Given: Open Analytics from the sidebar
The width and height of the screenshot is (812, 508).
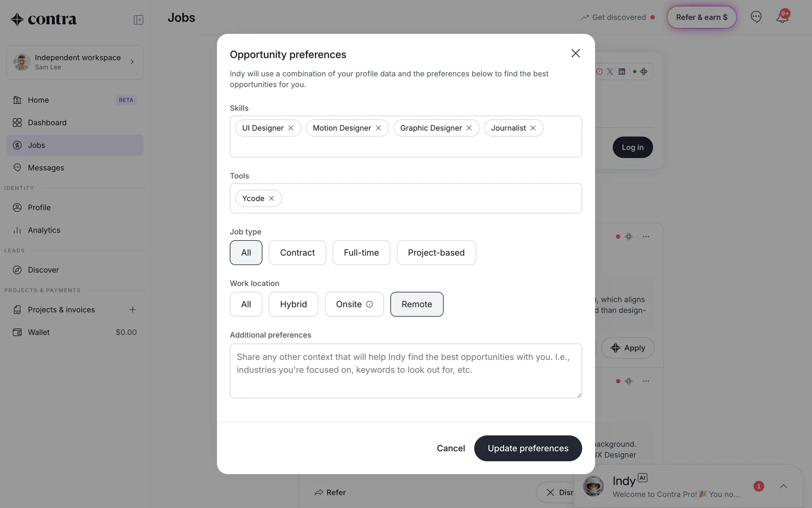Looking at the screenshot, I should pos(44,230).
